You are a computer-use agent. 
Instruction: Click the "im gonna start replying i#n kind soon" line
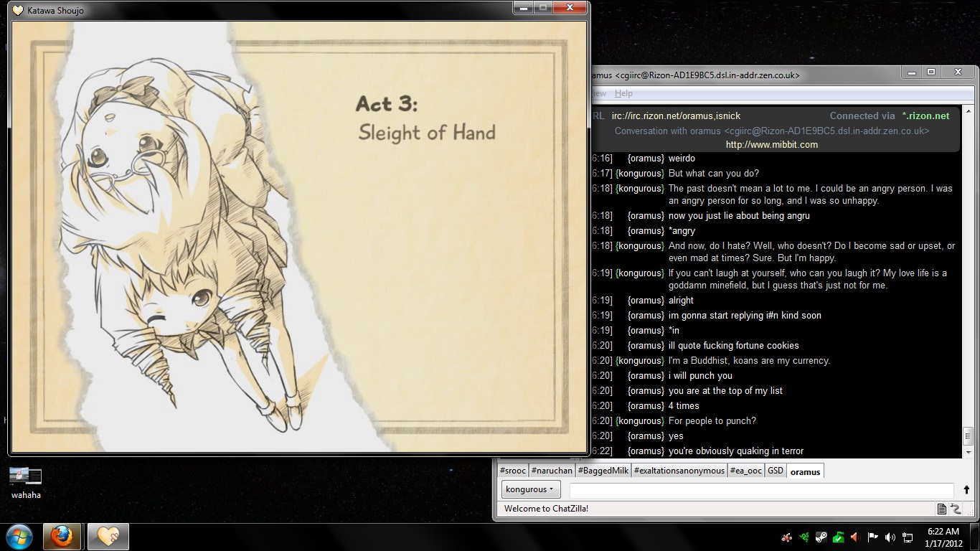click(x=745, y=315)
